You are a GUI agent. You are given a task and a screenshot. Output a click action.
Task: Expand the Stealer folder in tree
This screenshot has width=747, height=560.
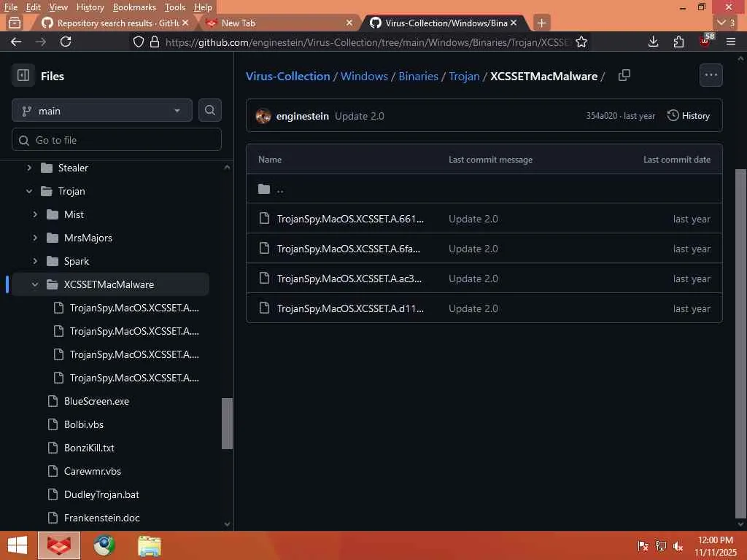29,168
